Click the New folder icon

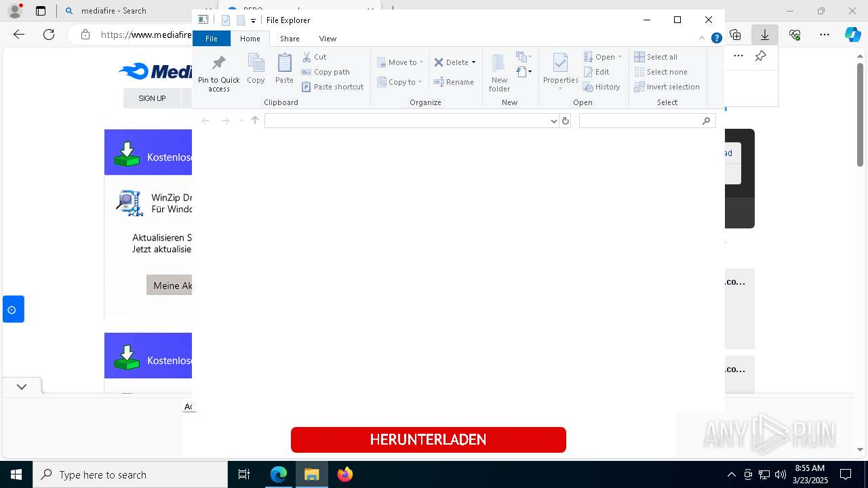[x=498, y=64]
